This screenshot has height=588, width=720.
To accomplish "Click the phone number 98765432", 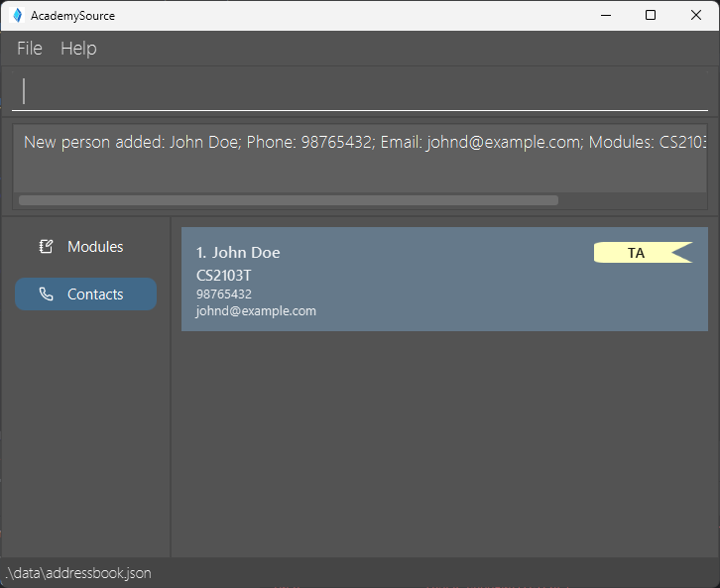I will tap(224, 294).
